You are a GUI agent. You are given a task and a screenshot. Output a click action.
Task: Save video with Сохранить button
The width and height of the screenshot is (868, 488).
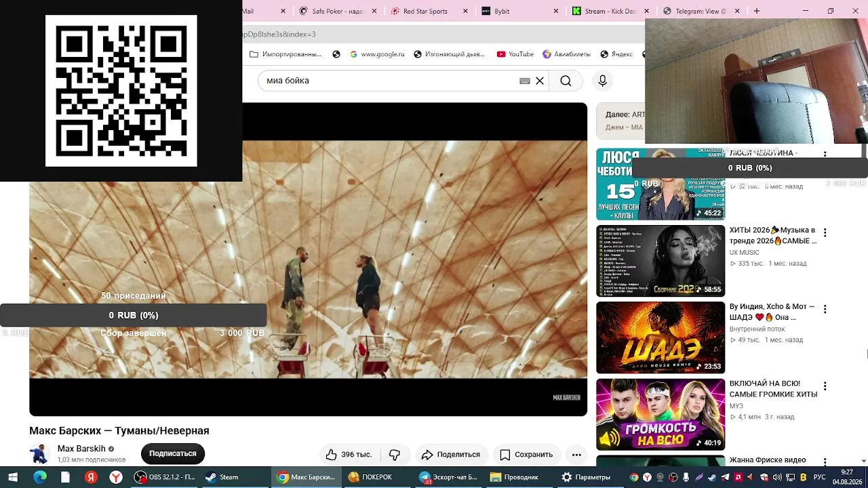click(x=526, y=454)
